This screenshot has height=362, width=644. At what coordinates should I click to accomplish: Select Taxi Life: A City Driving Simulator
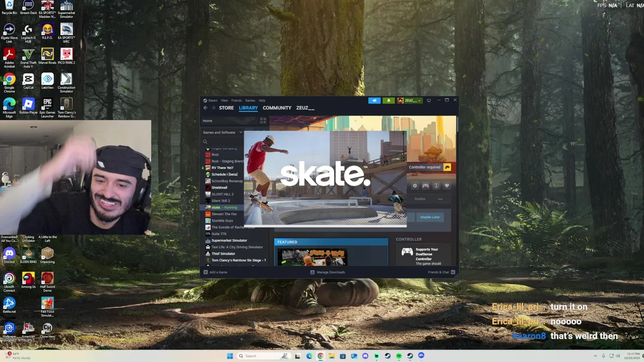(234, 247)
